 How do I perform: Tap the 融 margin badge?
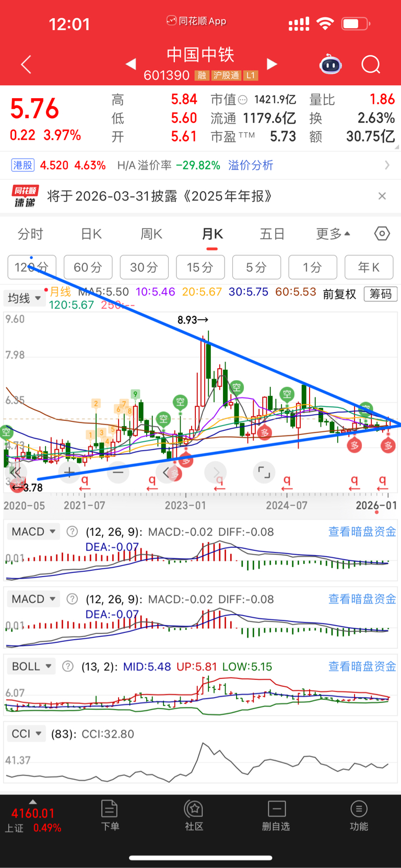tap(202, 75)
